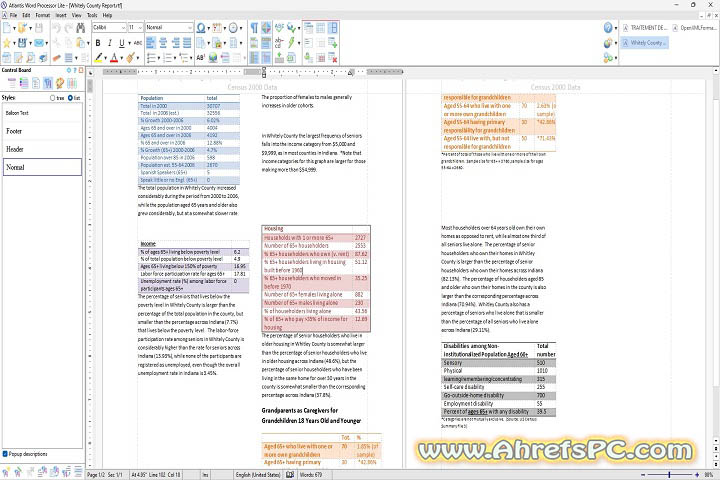The height and width of the screenshot is (480, 720).
Task: Click the Send by email envelope icon
Action: pos(39,43)
